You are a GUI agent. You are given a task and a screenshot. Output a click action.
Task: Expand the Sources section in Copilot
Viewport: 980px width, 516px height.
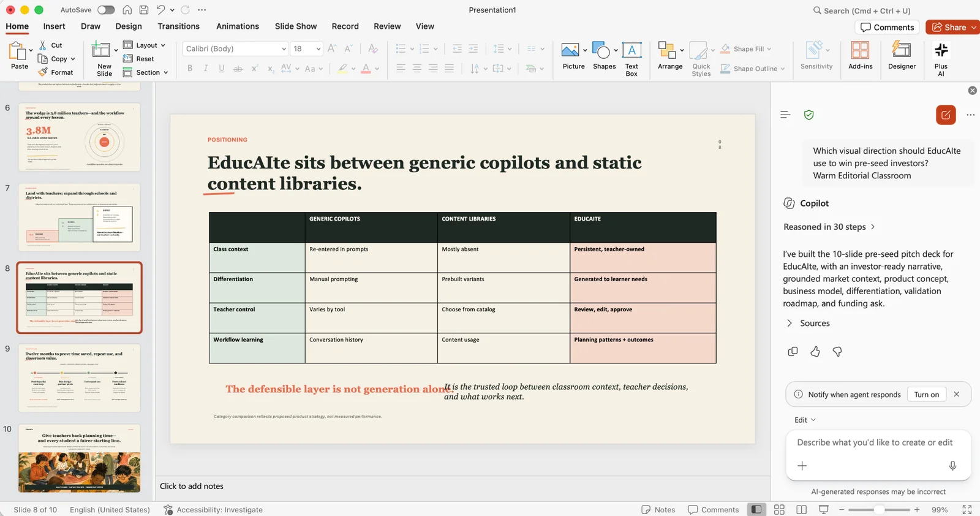807,323
